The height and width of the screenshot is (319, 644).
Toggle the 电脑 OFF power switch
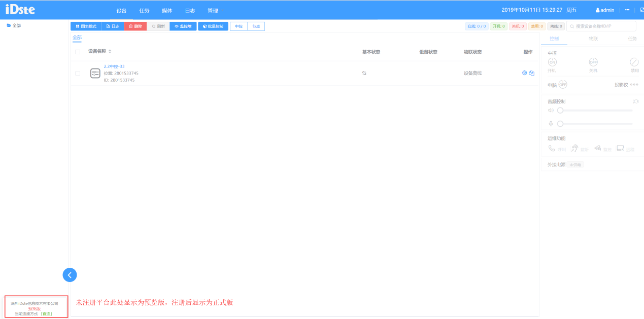coord(562,85)
